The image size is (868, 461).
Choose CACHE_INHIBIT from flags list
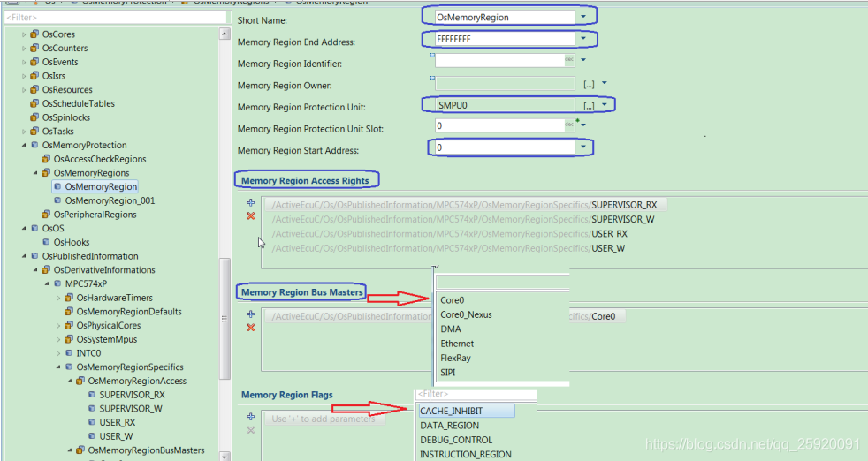451,411
